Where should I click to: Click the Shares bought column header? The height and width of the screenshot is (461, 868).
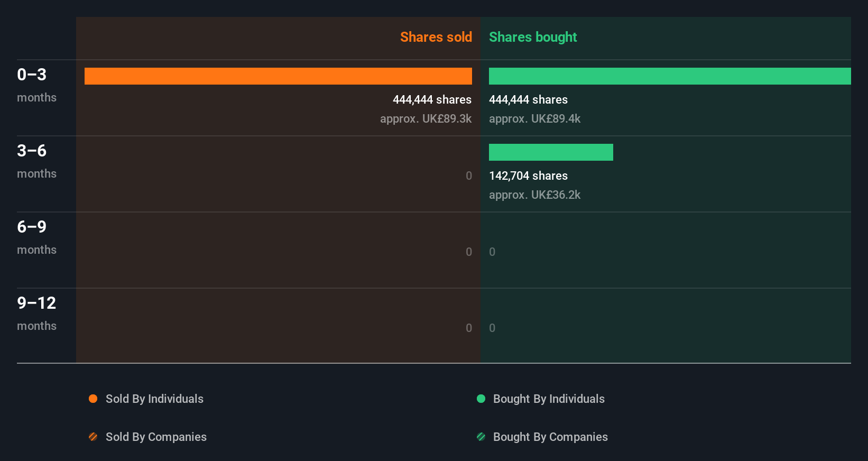click(533, 37)
